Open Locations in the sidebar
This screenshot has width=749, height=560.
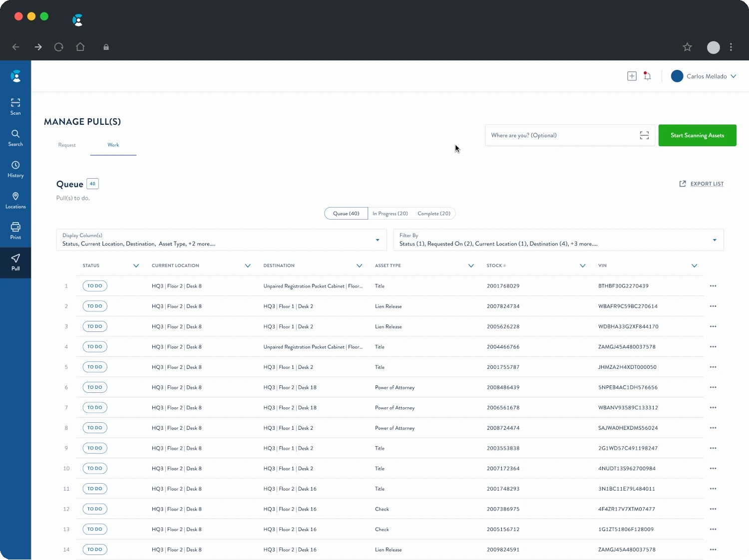click(x=15, y=200)
